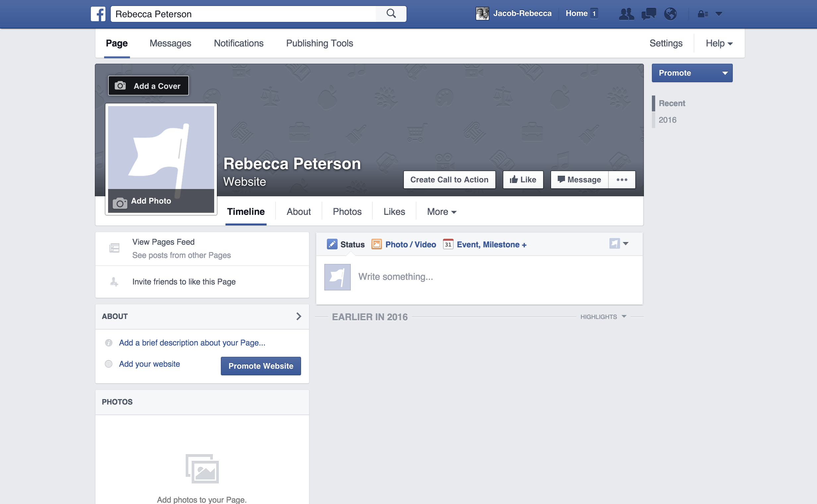The width and height of the screenshot is (817, 504).
Task: Click Jacob-Rebecca profile name
Action: tap(522, 13)
